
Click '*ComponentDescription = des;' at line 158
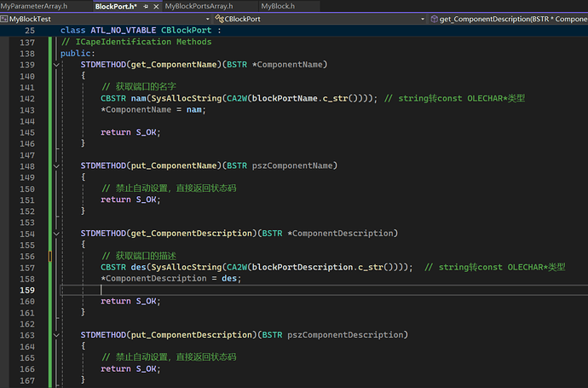pos(171,279)
